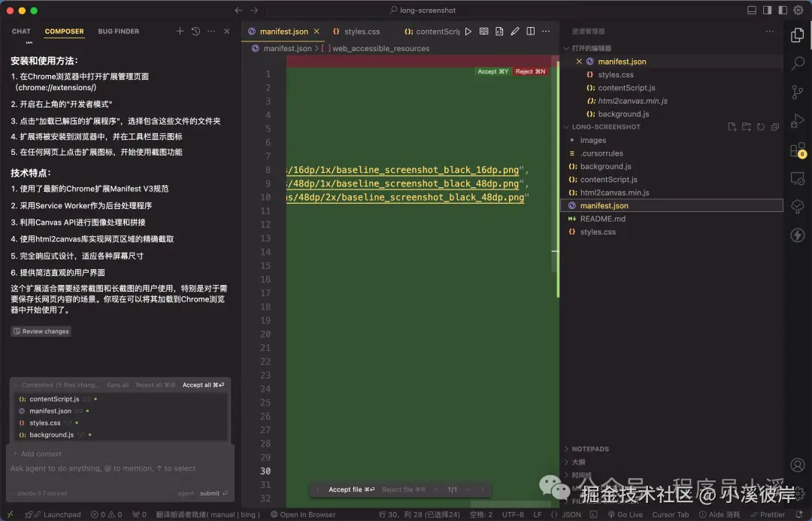812x521 pixels.
Task: Click the Source Control branch icon
Action: tap(797, 92)
